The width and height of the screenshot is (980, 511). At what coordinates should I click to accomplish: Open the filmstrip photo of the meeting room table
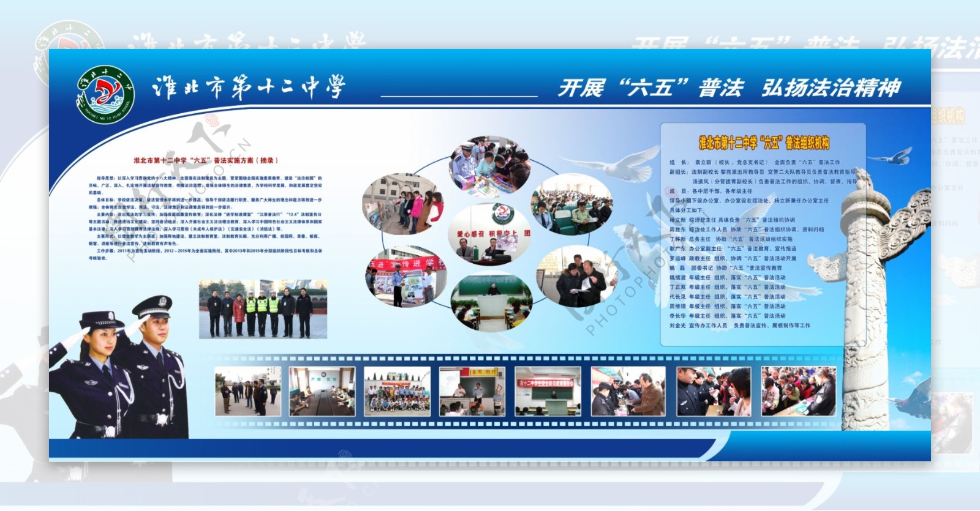(322, 391)
